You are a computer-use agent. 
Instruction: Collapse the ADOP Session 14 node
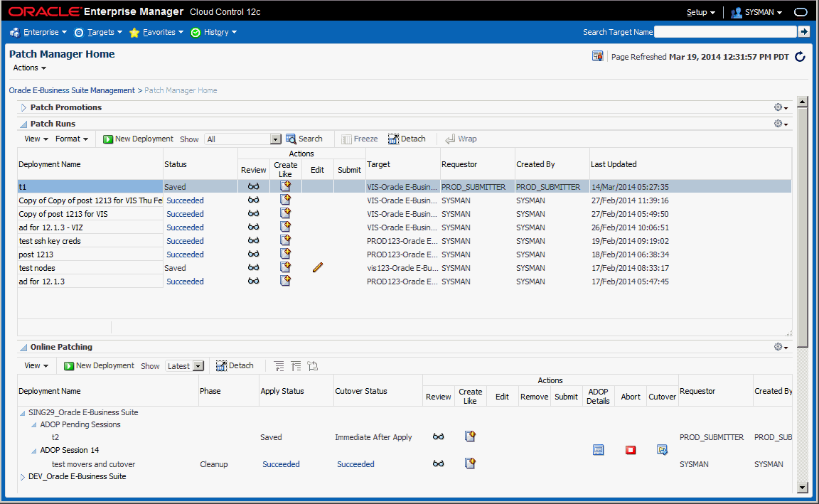coord(34,451)
